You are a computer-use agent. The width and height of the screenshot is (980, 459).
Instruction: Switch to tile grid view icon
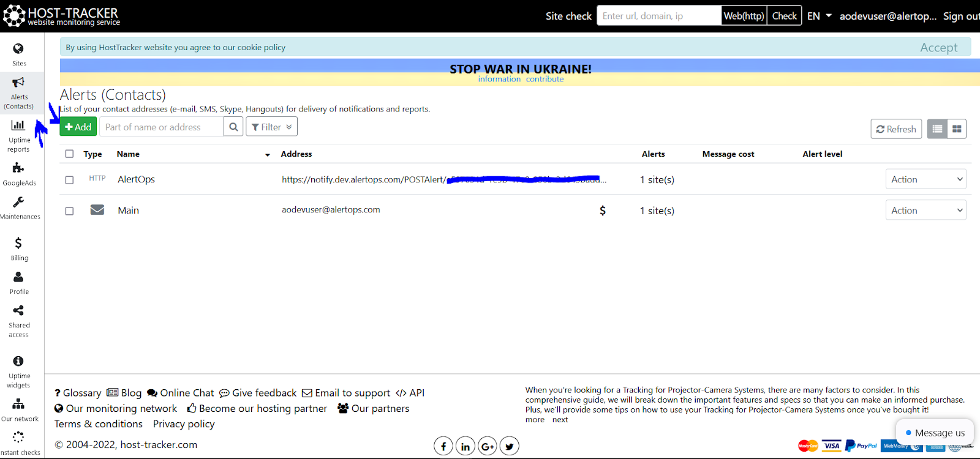(957, 129)
